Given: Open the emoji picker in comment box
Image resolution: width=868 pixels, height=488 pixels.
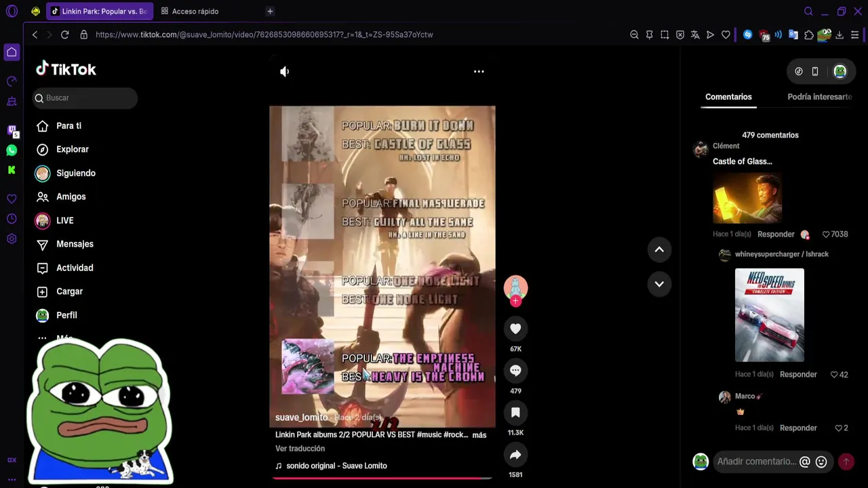Looking at the screenshot, I should point(821,462).
